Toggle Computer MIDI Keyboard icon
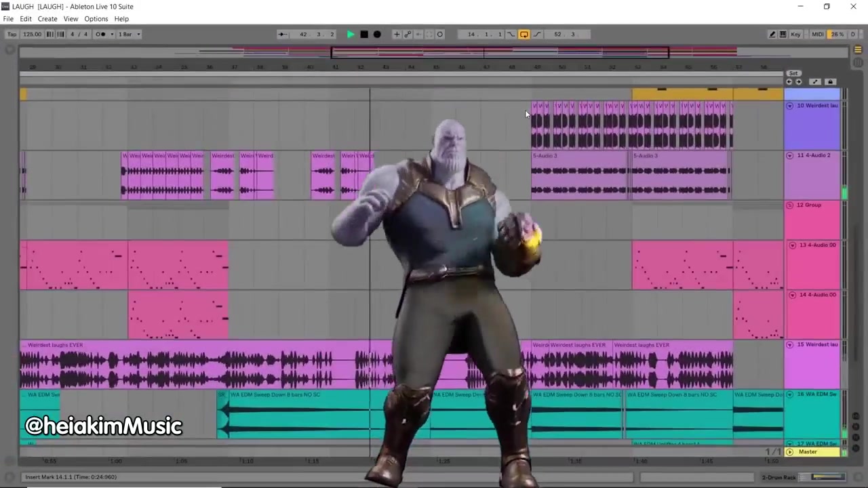The width and height of the screenshot is (868, 488). [783, 35]
